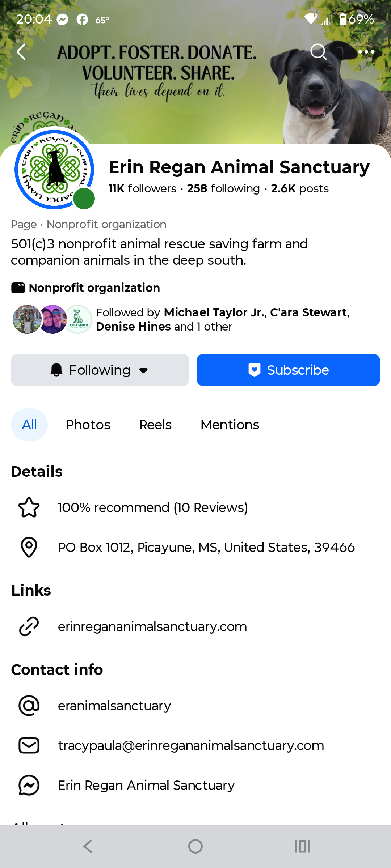Open erinregananimalsanctuary.com website link
This screenshot has height=868, width=391.
point(152,626)
